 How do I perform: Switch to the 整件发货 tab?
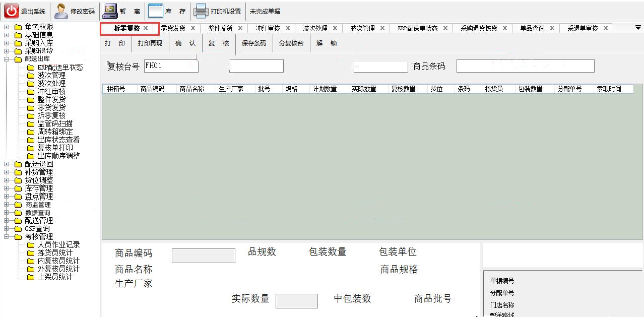coord(220,28)
